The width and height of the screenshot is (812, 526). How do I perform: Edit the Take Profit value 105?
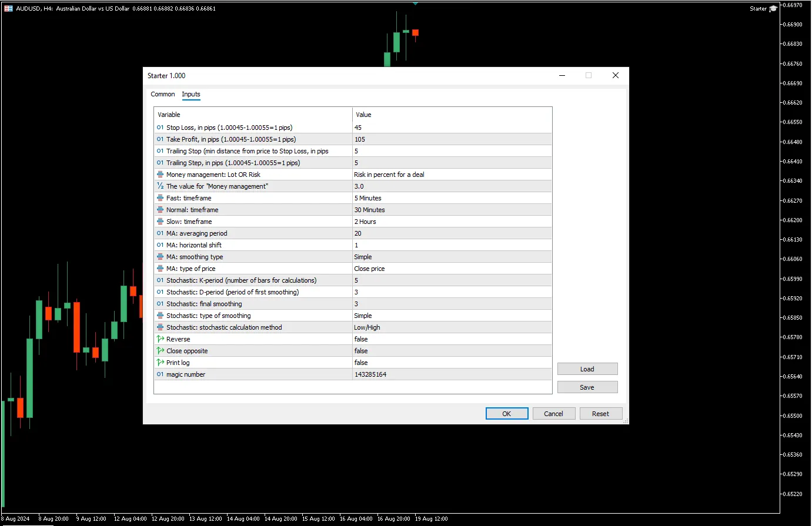coord(360,139)
